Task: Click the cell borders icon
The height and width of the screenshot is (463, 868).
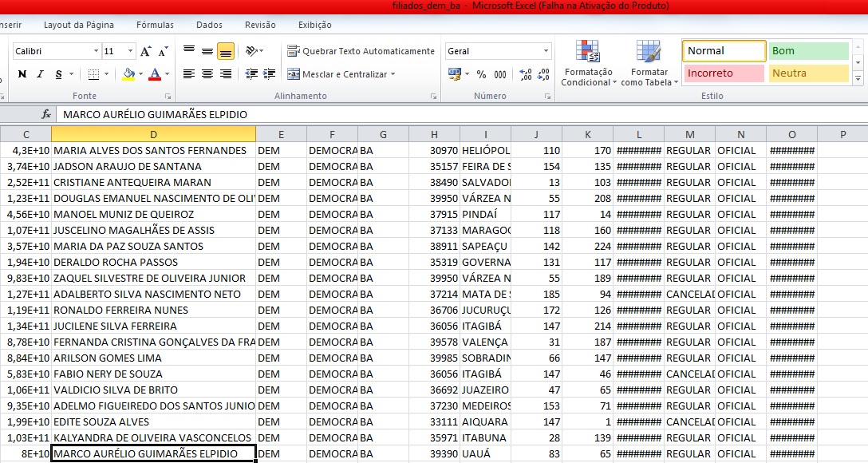Action: point(93,74)
